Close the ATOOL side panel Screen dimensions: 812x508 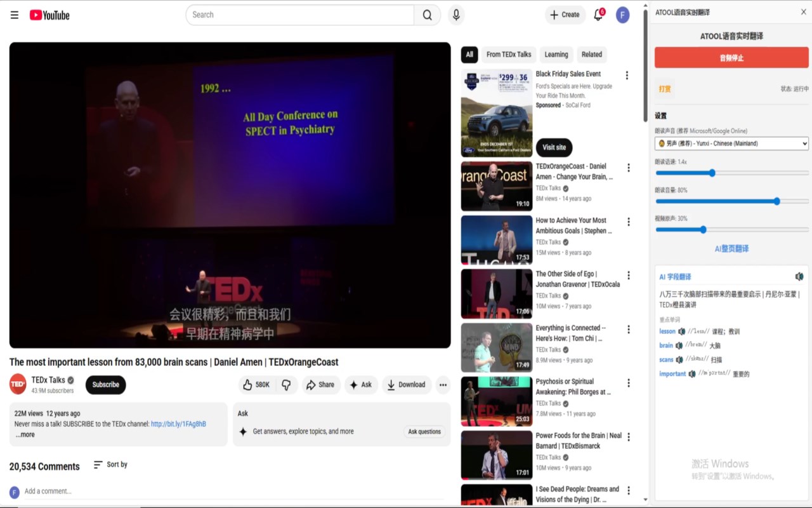pyautogui.click(x=804, y=12)
